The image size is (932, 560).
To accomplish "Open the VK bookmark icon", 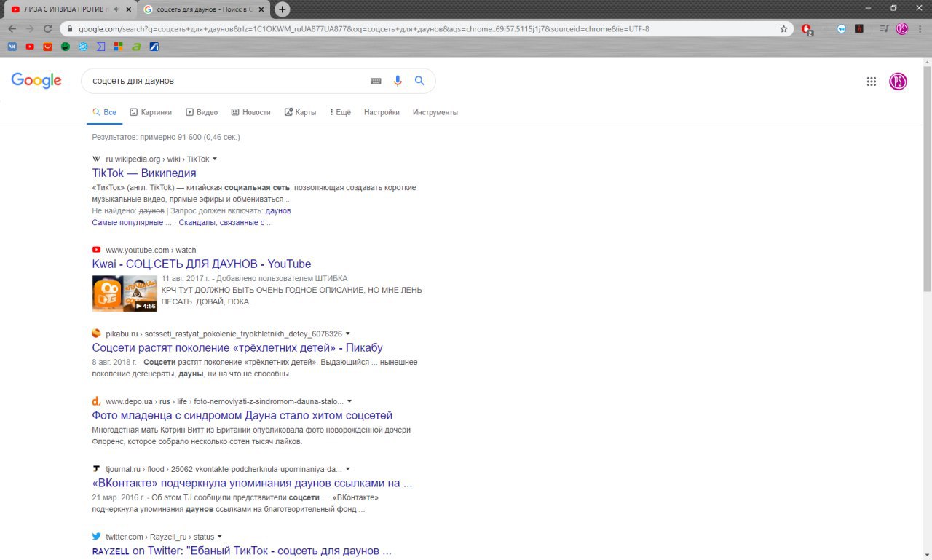I will 12,47.
